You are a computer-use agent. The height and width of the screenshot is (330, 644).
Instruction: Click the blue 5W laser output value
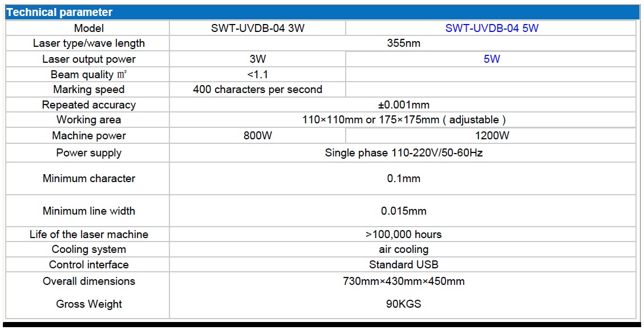[x=491, y=59]
